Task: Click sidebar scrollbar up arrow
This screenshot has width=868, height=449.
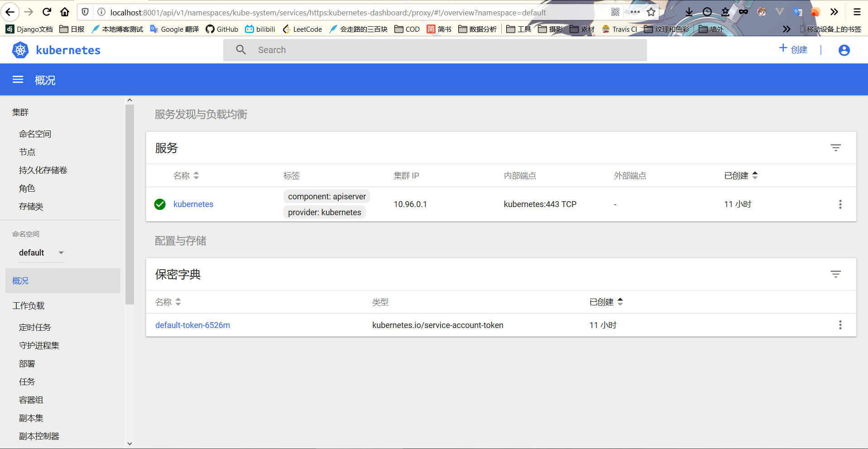Action: point(130,100)
